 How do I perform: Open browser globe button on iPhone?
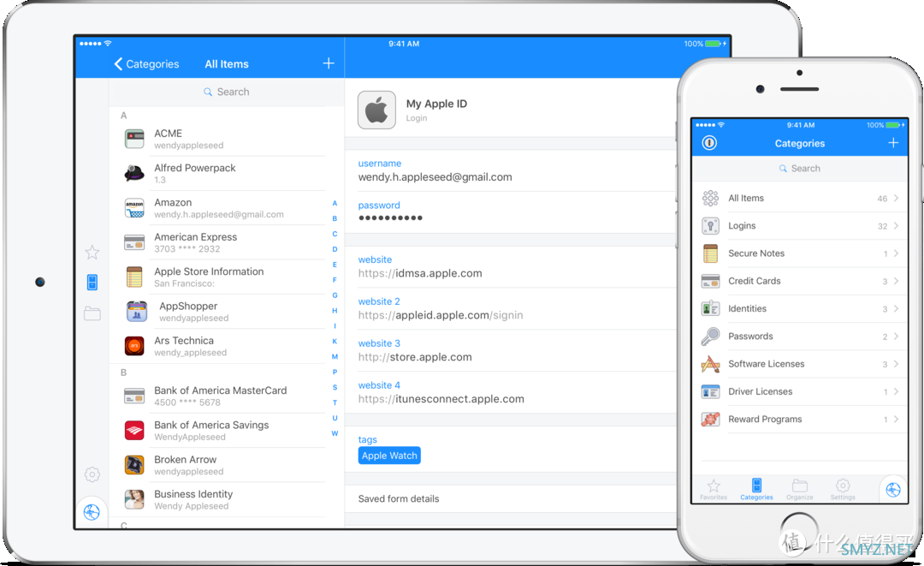[x=893, y=489]
